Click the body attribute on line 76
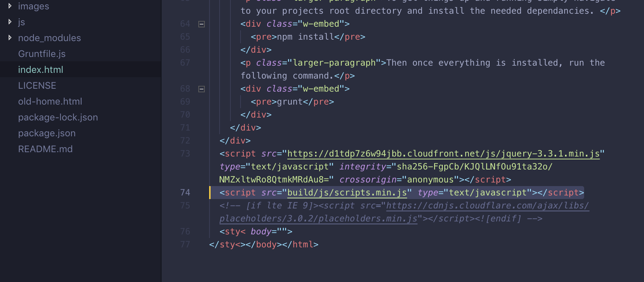 point(261,232)
